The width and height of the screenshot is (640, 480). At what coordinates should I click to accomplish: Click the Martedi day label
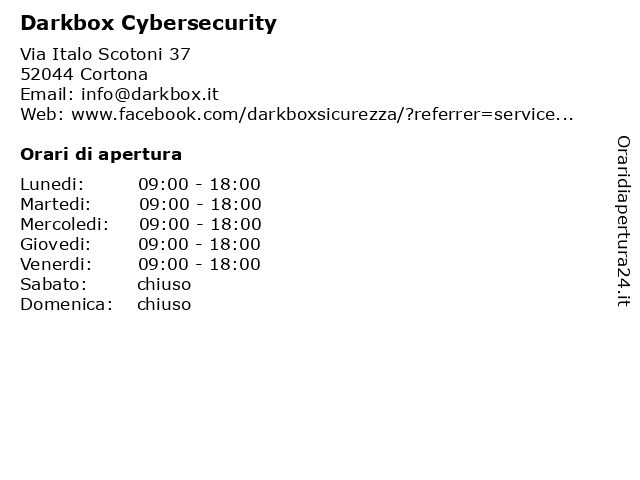tap(56, 204)
